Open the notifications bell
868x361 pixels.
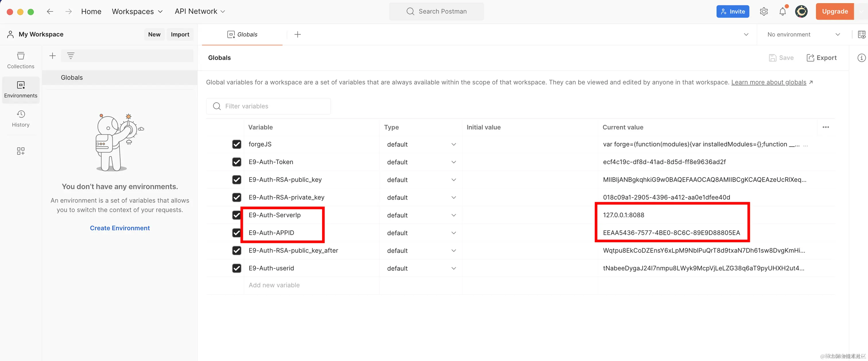point(782,11)
